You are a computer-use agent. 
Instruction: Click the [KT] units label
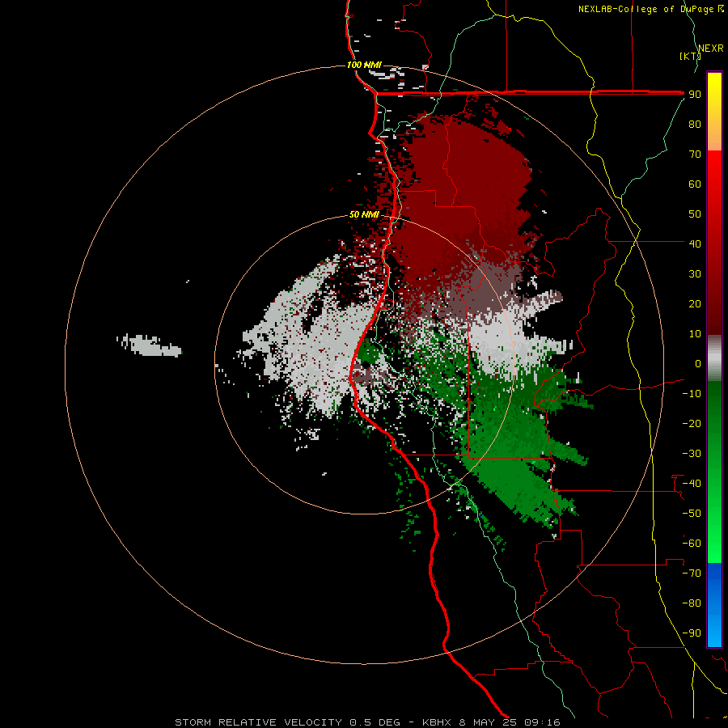[x=691, y=56]
